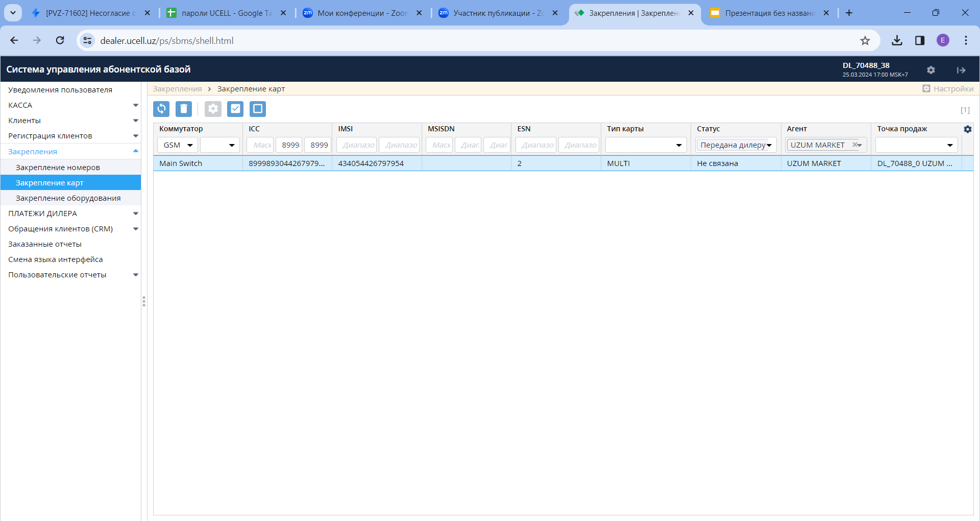Open Агент filter dropdown arrow
The width and height of the screenshot is (980, 521).
[x=861, y=145]
